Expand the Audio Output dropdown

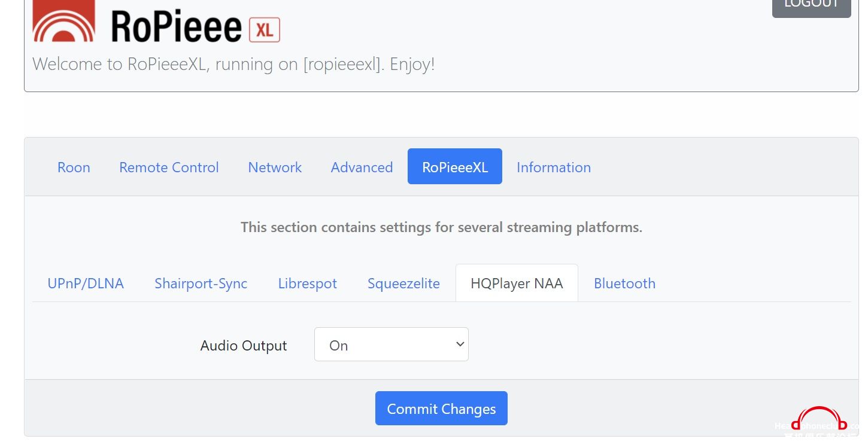[x=391, y=345]
